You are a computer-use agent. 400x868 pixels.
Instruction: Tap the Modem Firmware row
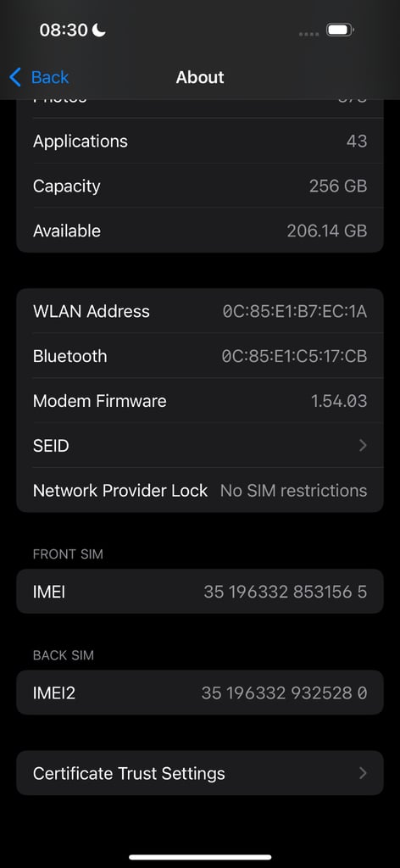200,401
